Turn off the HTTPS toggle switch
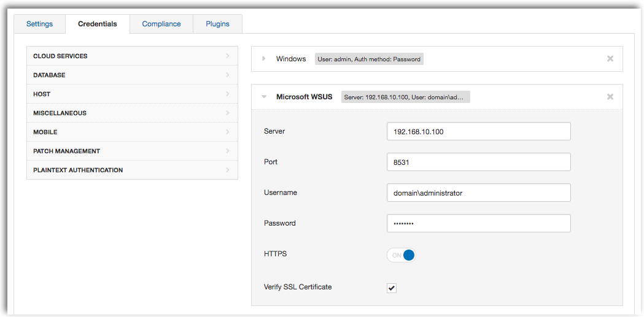 coord(402,254)
